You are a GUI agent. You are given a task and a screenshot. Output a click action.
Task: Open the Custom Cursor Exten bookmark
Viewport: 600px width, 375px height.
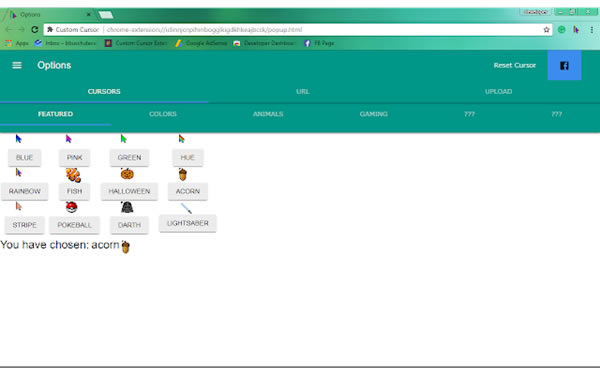(136, 43)
